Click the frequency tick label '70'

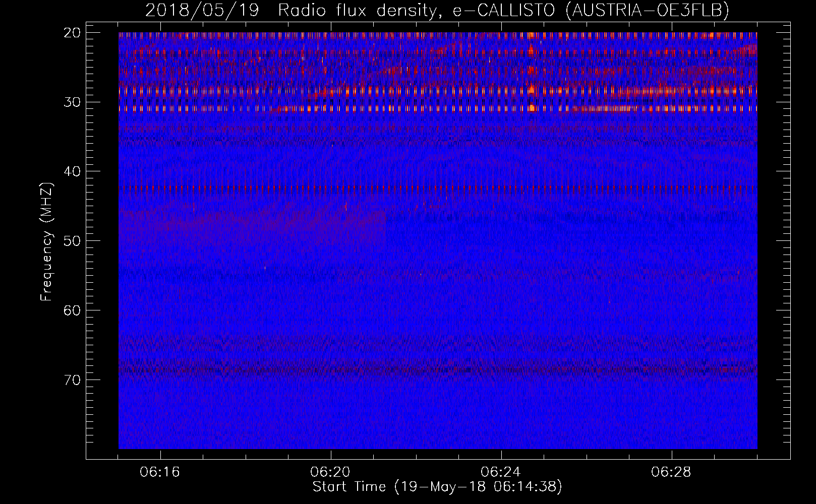(73, 380)
